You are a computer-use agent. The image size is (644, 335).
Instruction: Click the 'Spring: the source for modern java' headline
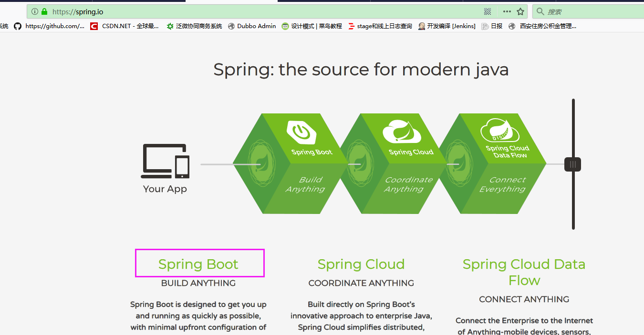pyautogui.click(x=361, y=70)
